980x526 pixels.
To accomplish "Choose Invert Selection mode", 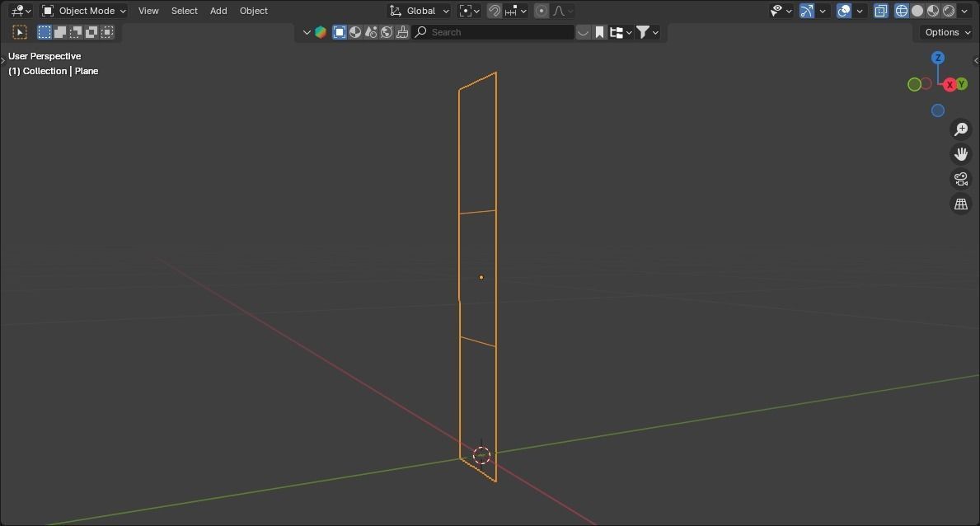I will coord(91,32).
